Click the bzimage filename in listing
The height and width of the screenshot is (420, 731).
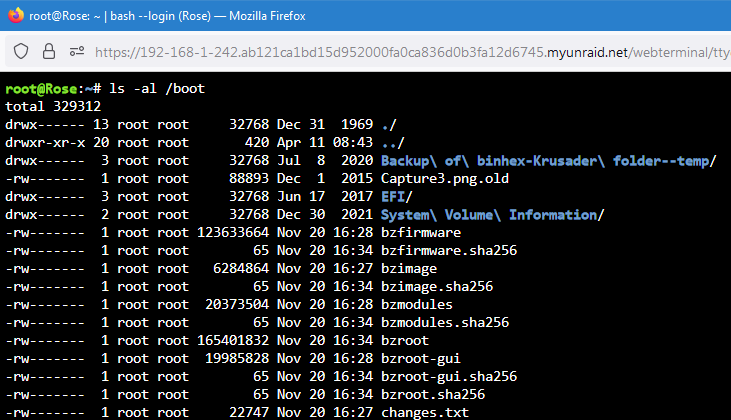coord(409,269)
